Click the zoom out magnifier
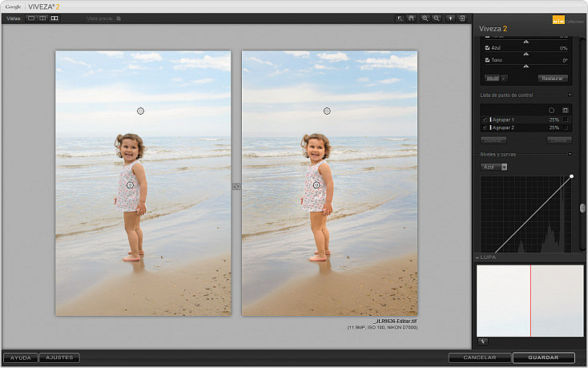The width and height of the screenshot is (588, 368). [437, 18]
